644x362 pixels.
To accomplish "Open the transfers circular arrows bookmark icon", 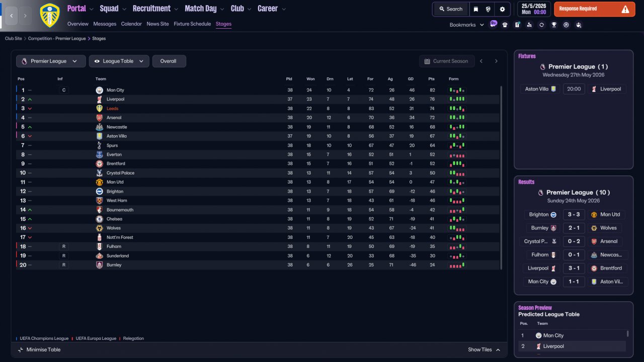I will (541, 25).
